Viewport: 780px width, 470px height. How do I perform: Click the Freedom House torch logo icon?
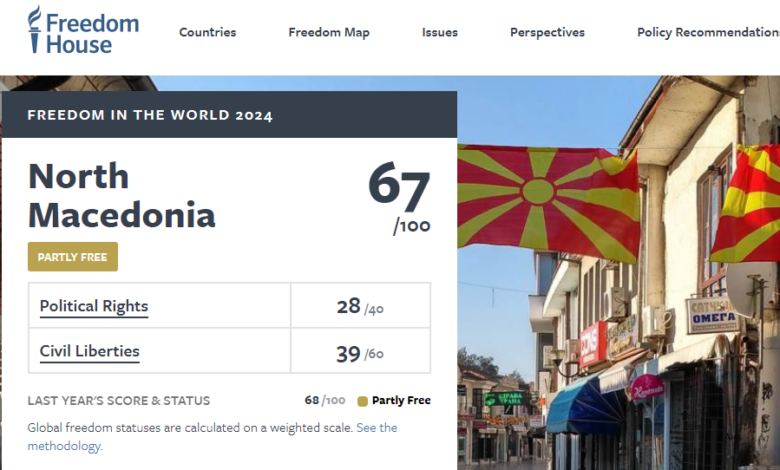point(35,30)
